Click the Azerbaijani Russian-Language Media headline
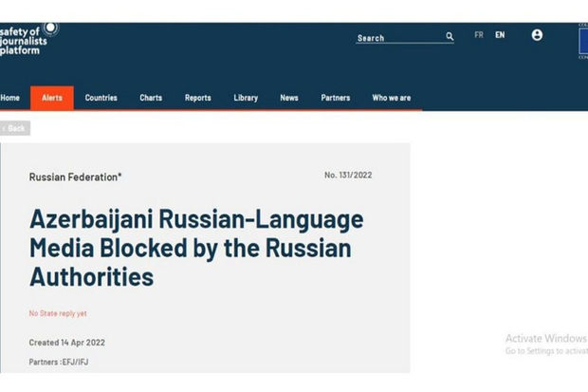 [196, 249]
